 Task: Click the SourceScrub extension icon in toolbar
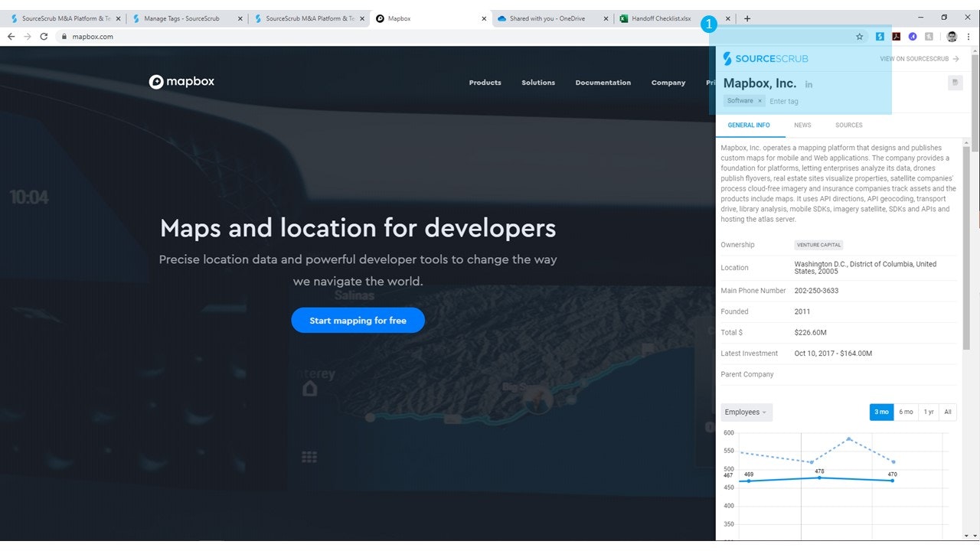[880, 36]
